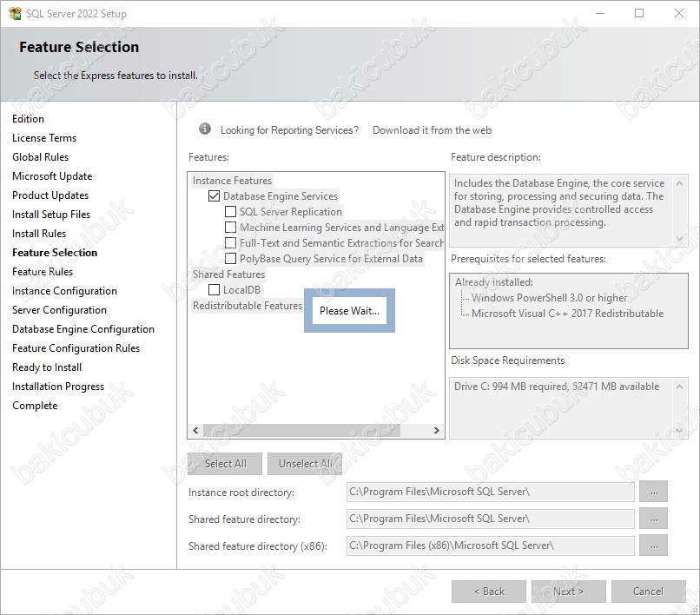
Task: Select Server Configuration step
Action: pos(59,310)
